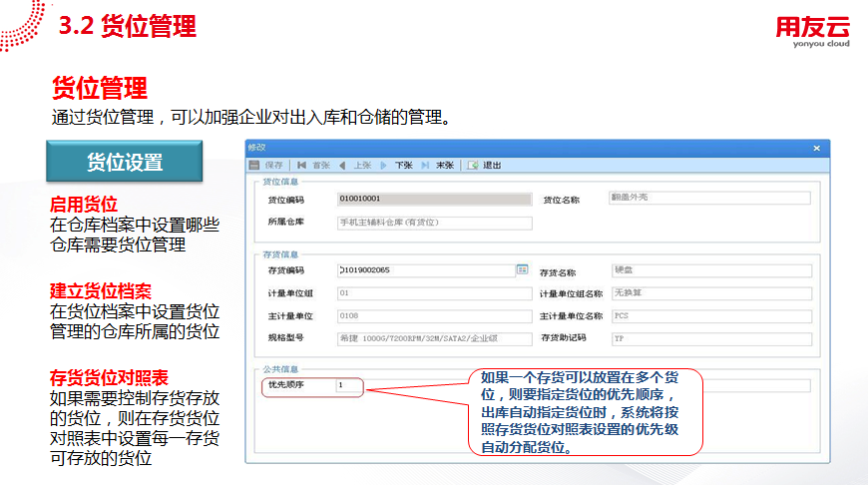The width and height of the screenshot is (868, 485).
Task: Click the 货位设置 teal button
Action: point(125,161)
